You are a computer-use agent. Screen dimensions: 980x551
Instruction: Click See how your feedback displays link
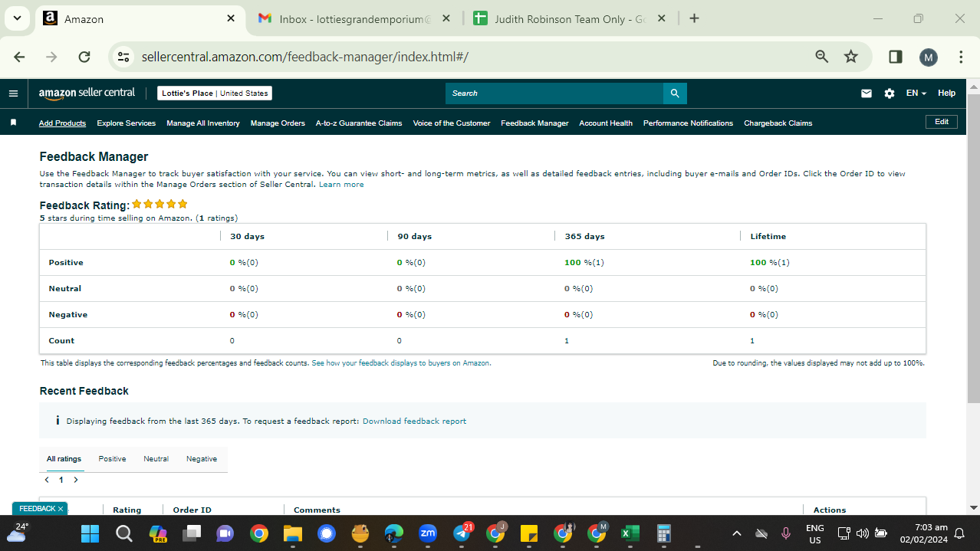click(x=401, y=363)
